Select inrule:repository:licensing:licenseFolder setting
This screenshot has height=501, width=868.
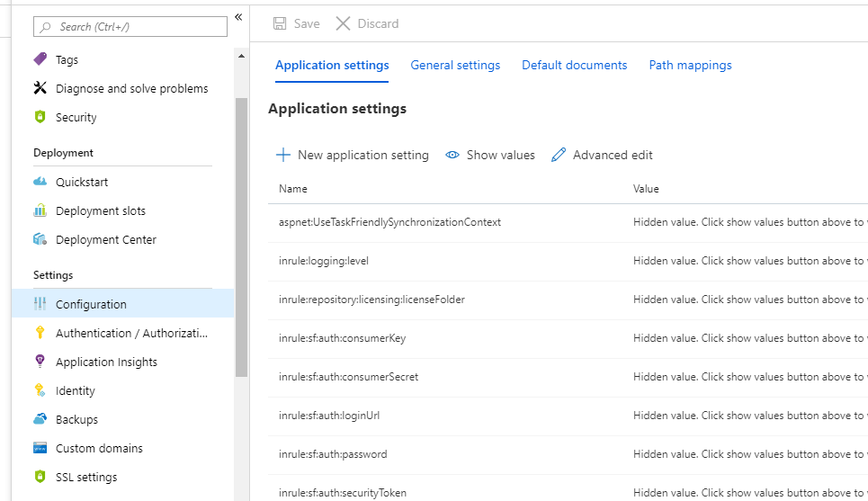371,300
